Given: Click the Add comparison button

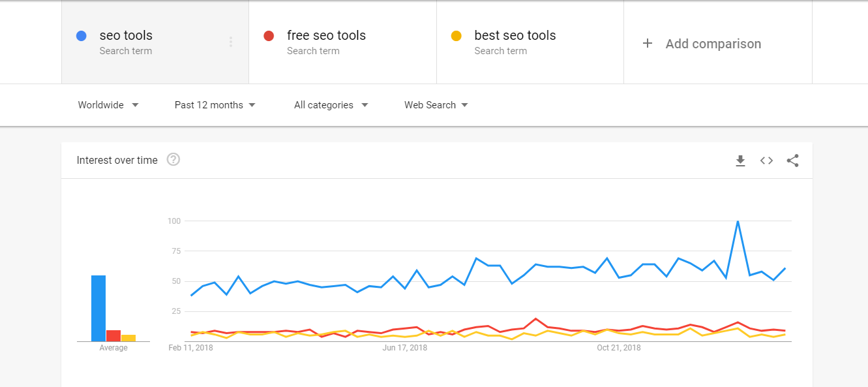Looking at the screenshot, I should tap(713, 44).
